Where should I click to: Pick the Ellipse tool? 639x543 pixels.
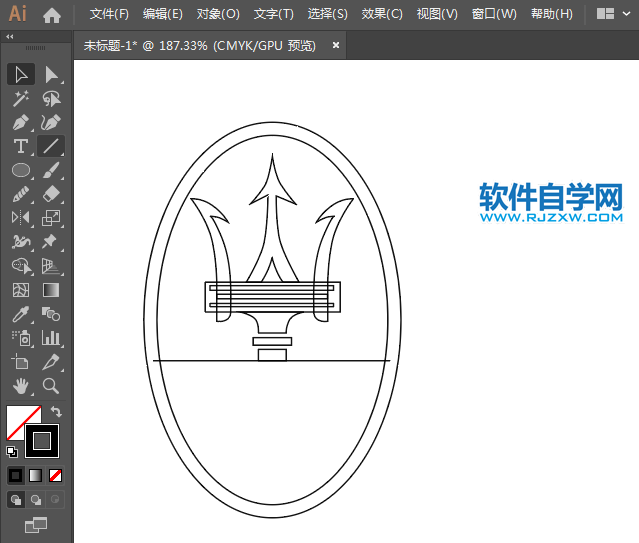click(x=21, y=170)
